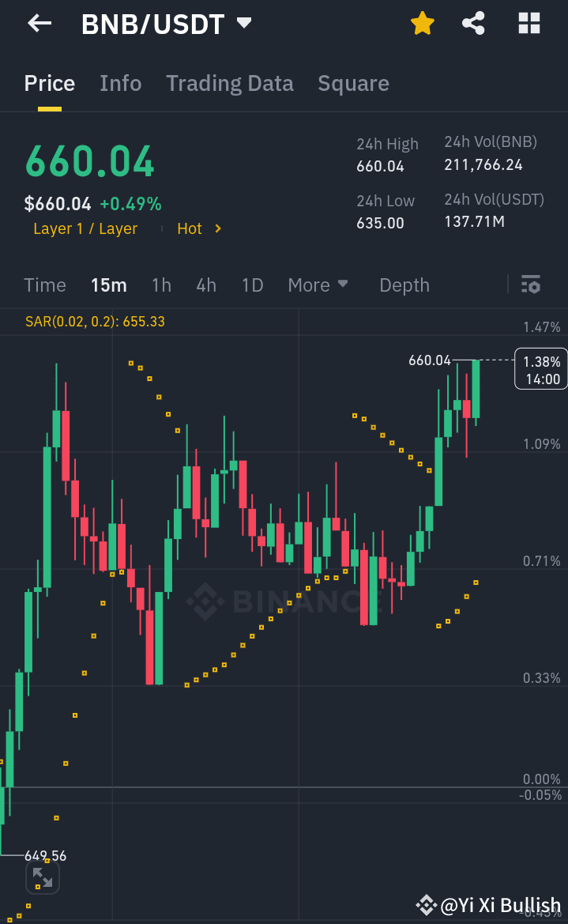Switch chart interval to 1h

[x=161, y=285]
